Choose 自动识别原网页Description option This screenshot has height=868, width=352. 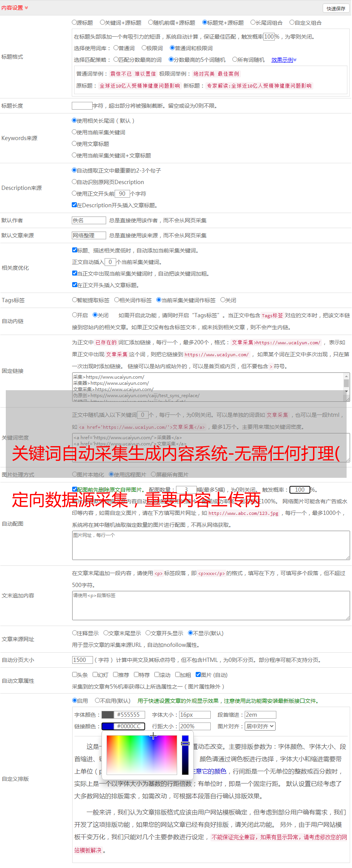[x=74, y=182]
